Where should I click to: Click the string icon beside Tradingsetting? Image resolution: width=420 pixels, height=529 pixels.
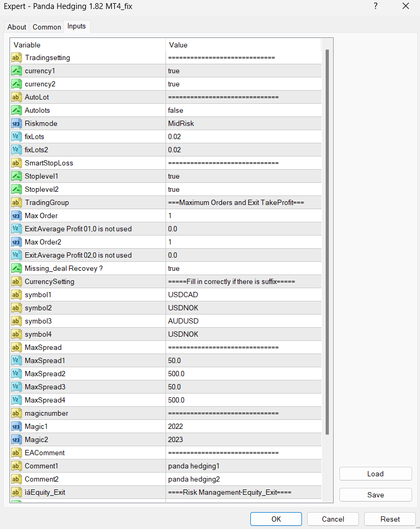pos(16,57)
